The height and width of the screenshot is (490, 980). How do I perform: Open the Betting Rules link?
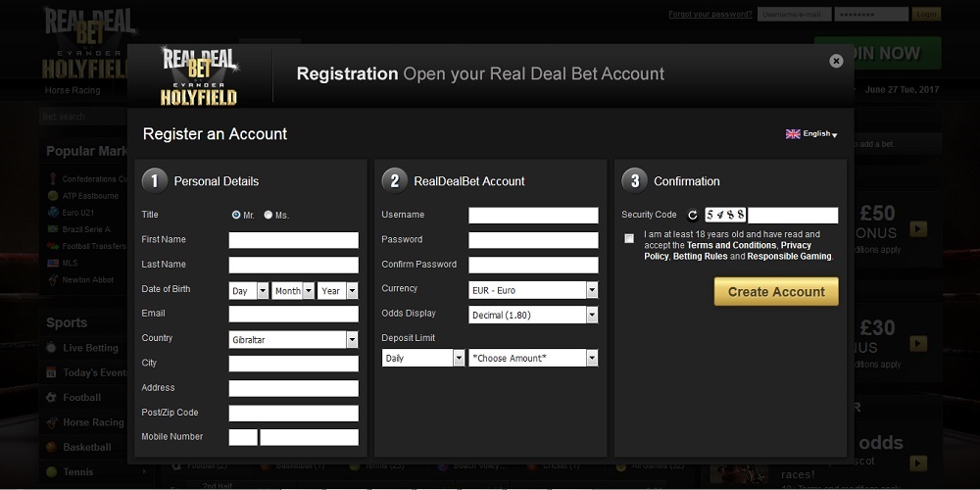tap(700, 256)
